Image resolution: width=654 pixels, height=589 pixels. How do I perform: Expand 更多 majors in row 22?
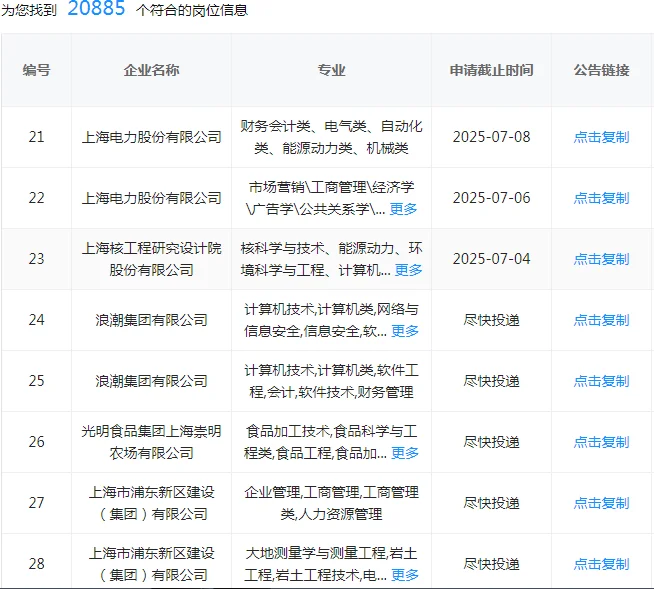click(x=403, y=209)
